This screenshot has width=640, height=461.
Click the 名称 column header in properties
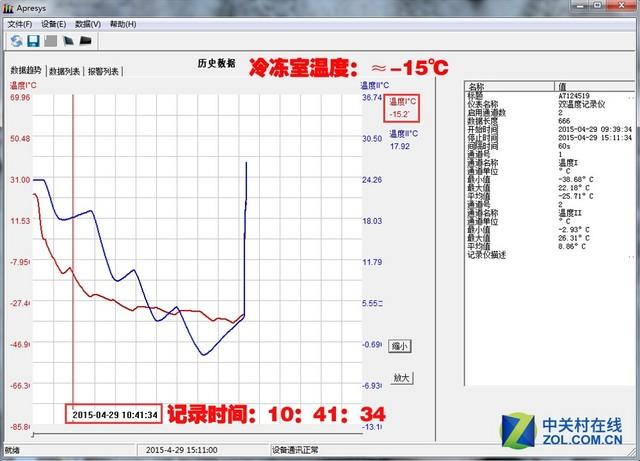click(x=509, y=86)
